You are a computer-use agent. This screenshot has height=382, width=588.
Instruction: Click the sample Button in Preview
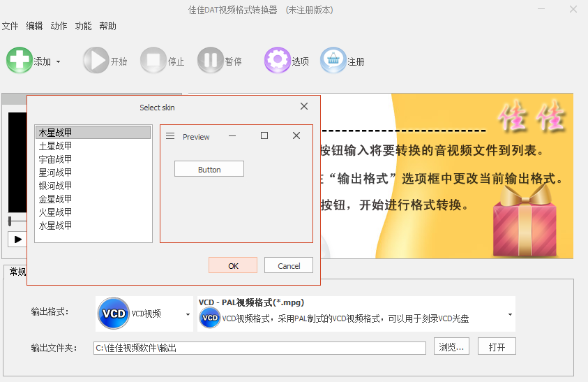point(209,169)
